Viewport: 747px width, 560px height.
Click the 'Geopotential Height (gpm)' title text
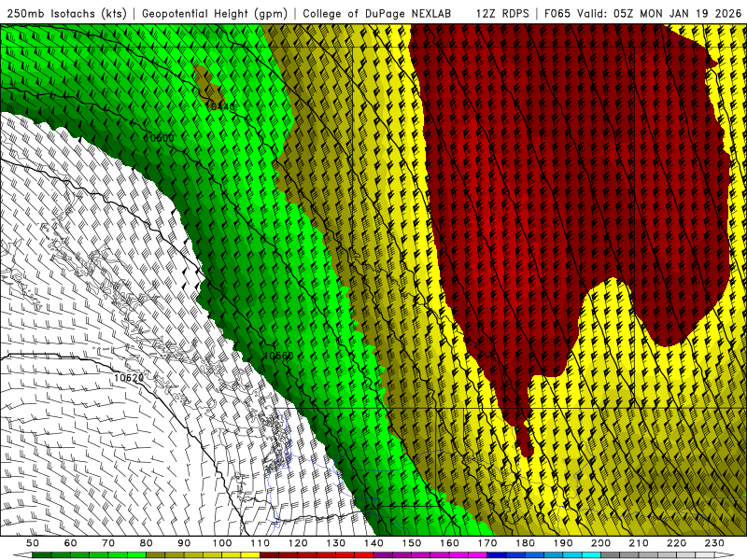tap(215, 13)
